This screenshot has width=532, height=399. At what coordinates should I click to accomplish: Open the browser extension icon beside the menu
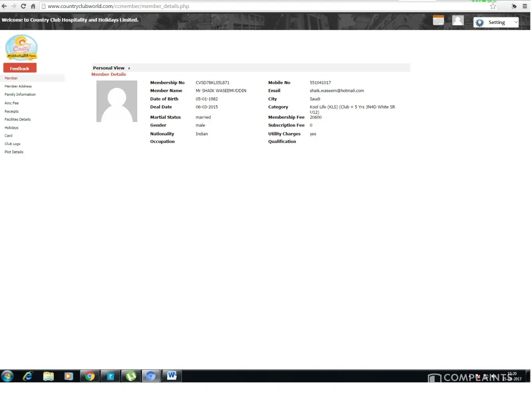(514, 6)
